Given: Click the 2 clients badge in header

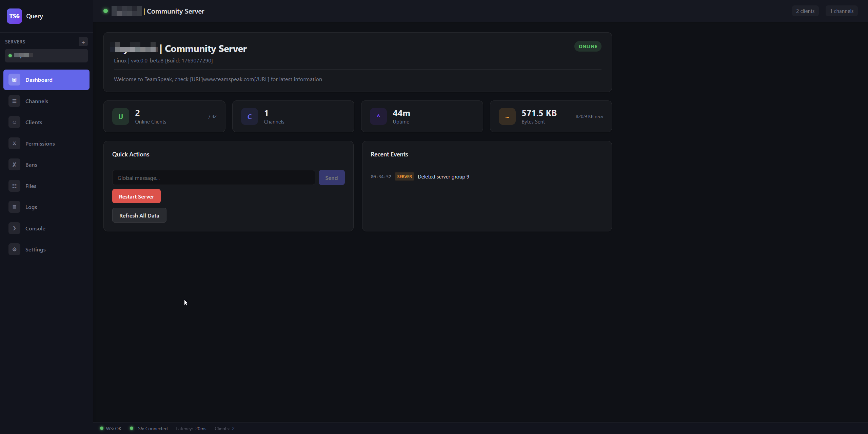Looking at the screenshot, I should pos(805,11).
